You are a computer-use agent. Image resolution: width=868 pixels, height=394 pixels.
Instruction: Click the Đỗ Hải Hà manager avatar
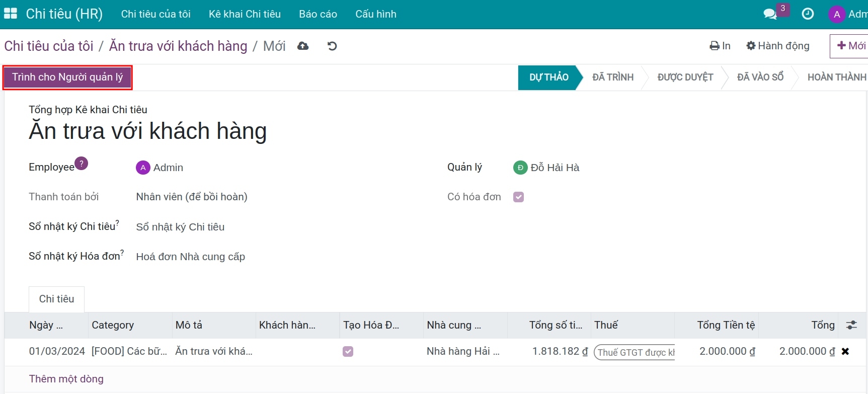coord(520,168)
